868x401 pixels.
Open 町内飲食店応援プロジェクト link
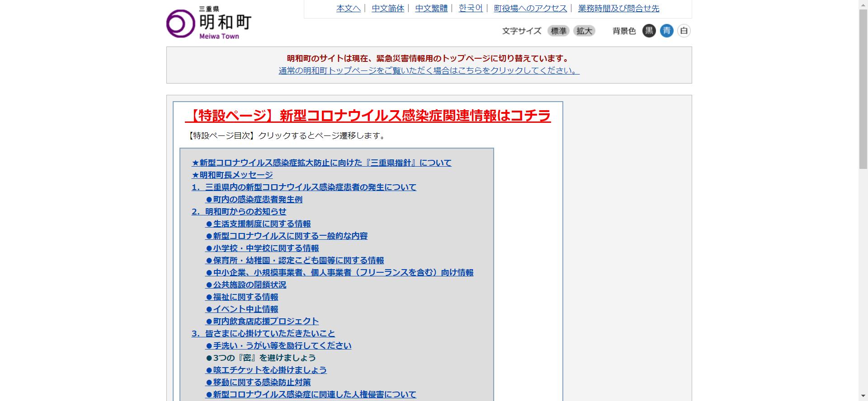[262, 321]
